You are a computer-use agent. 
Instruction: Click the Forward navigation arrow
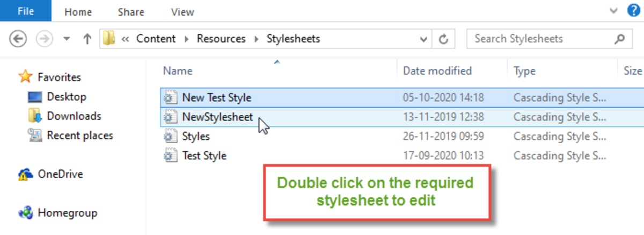[44, 39]
